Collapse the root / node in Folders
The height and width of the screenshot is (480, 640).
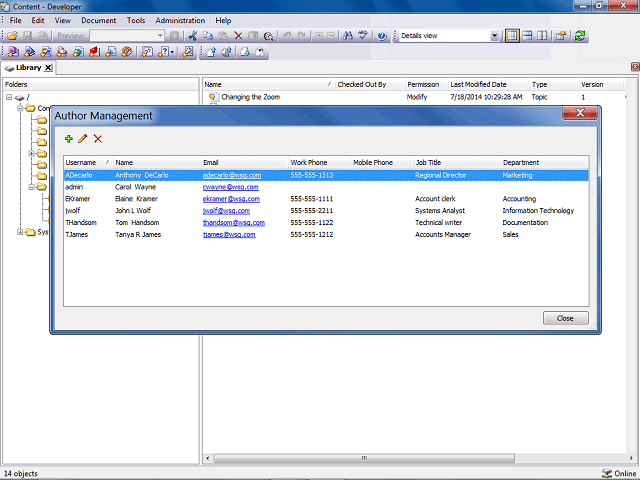9,97
